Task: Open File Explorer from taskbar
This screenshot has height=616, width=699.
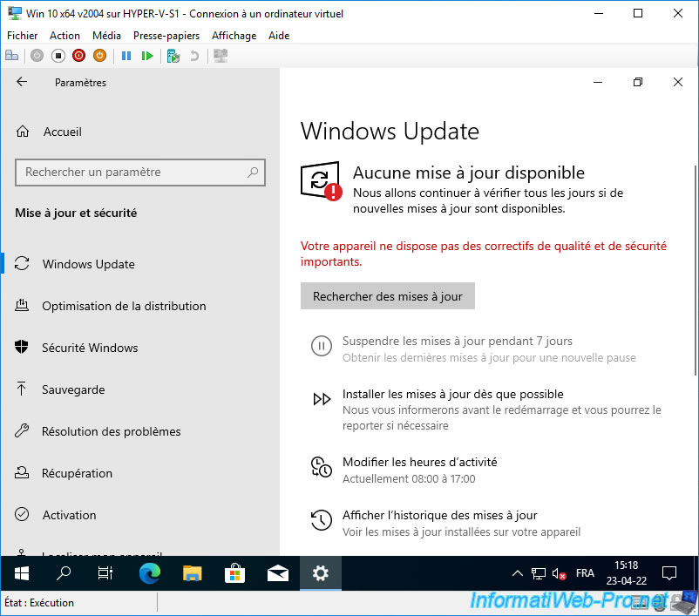Action: point(192,573)
